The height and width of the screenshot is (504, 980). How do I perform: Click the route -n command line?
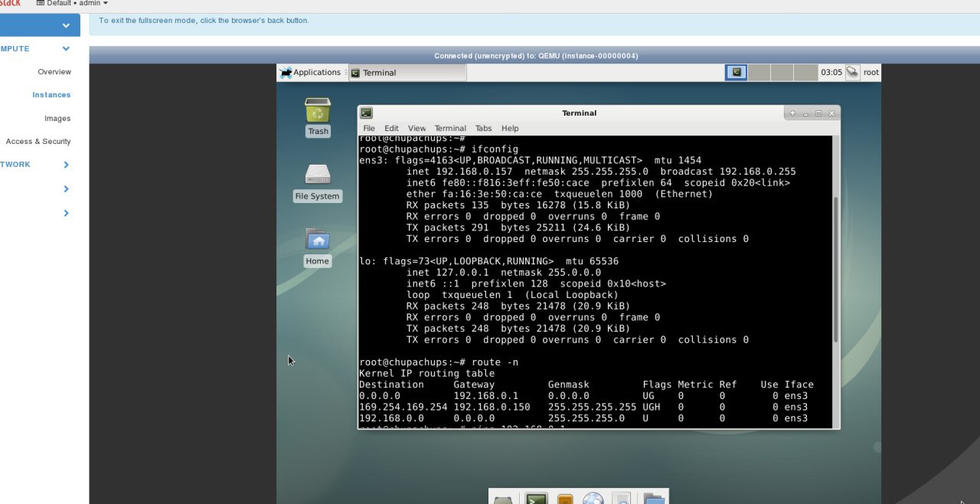(439, 362)
